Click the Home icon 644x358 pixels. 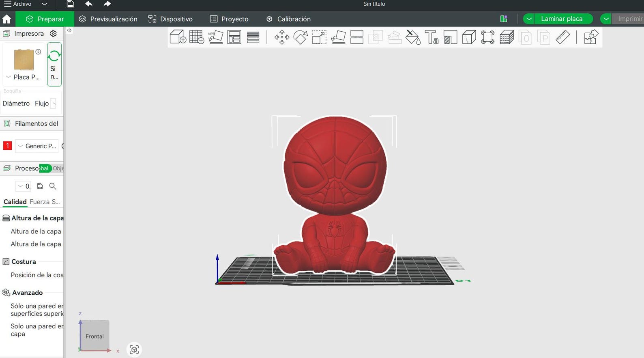click(x=6, y=19)
